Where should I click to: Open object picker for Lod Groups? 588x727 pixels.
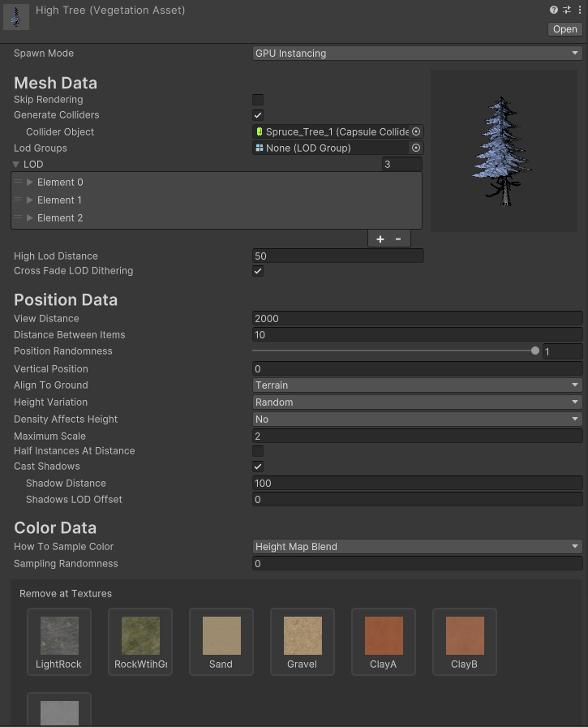point(416,148)
